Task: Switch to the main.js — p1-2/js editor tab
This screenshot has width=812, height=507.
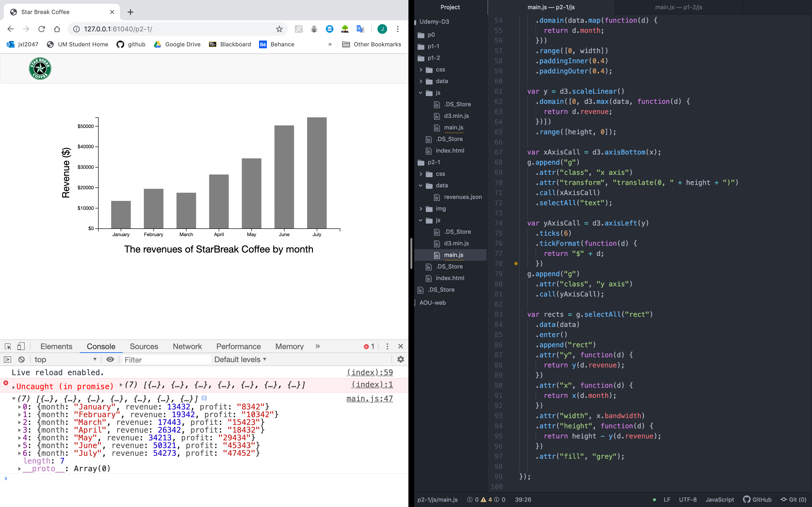Action: point(678,7)
